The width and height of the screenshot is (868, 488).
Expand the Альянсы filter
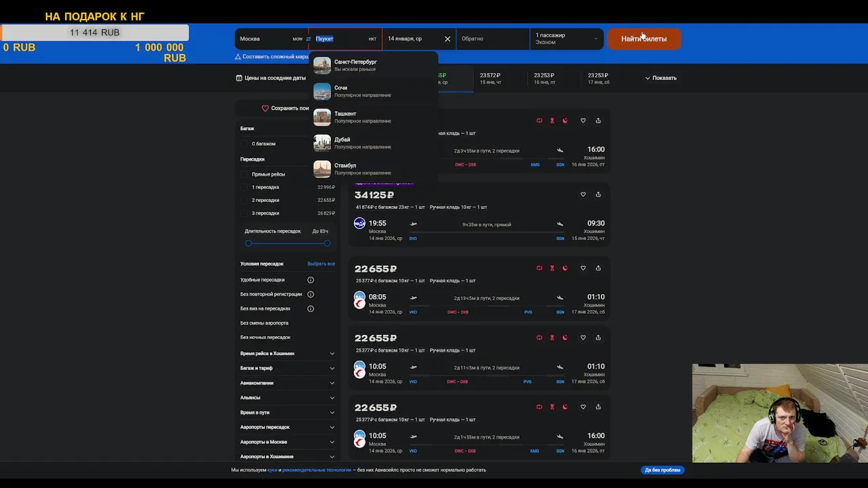[288, 398]
